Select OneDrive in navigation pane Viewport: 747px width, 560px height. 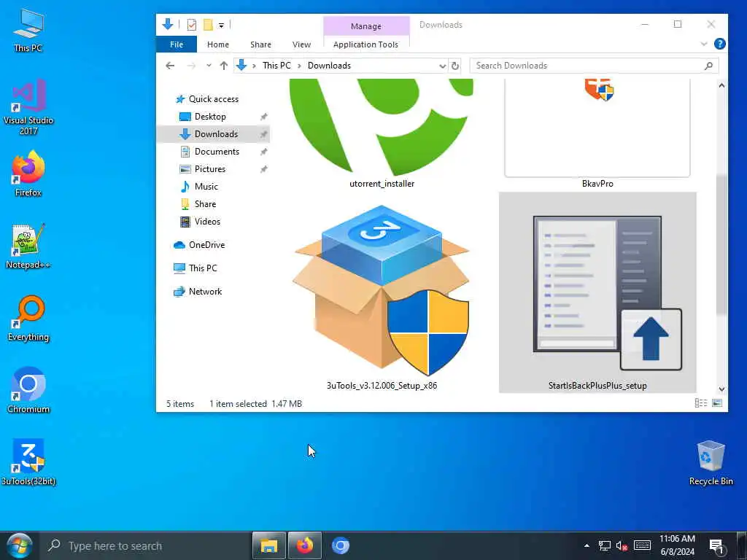coord(206,245)
